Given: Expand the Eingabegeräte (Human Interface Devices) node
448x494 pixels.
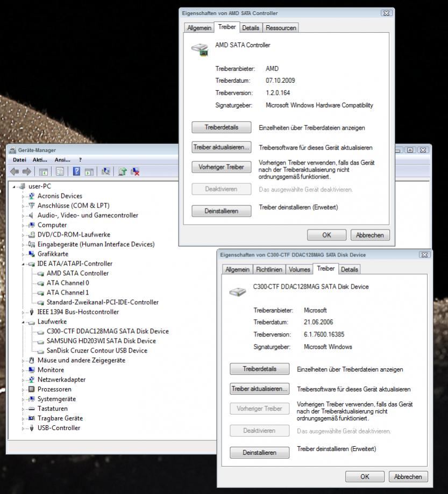Looking at the screenshot, I should coord(23,245).
